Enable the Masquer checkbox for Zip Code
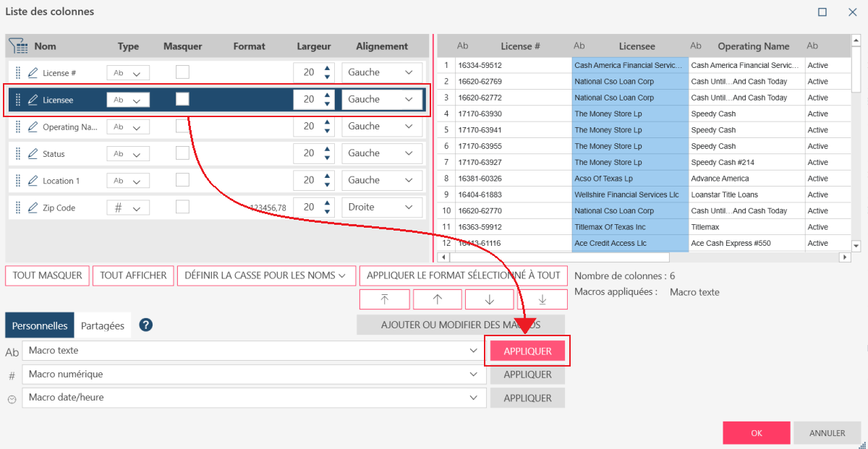The height and width of the screenshot is (449, 868). 183,207
